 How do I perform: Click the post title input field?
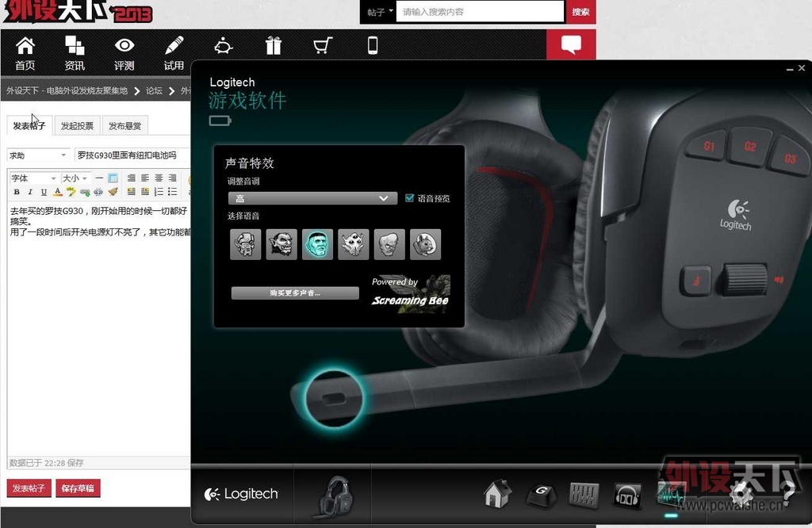132,155
